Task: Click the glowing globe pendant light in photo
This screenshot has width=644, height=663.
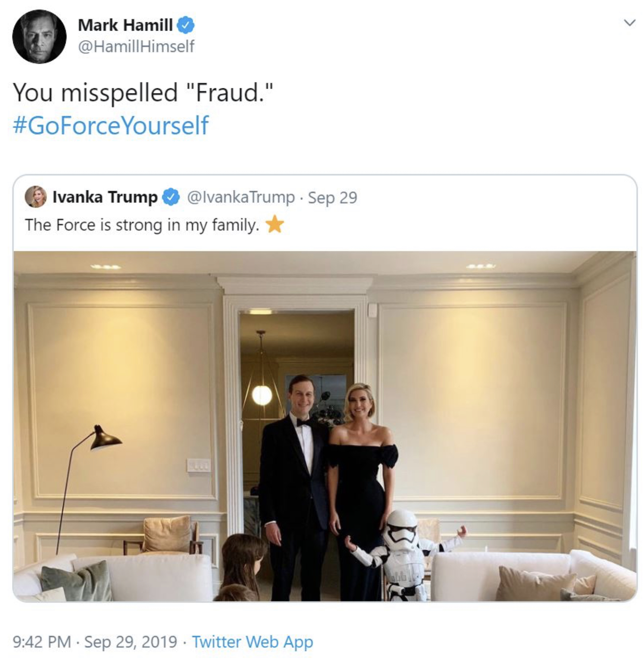Action: click(262, 395)
